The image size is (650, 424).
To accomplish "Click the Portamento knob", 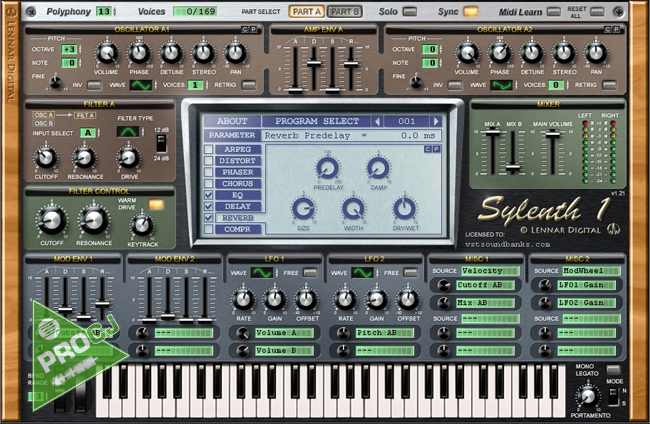I will click(588, 396).
